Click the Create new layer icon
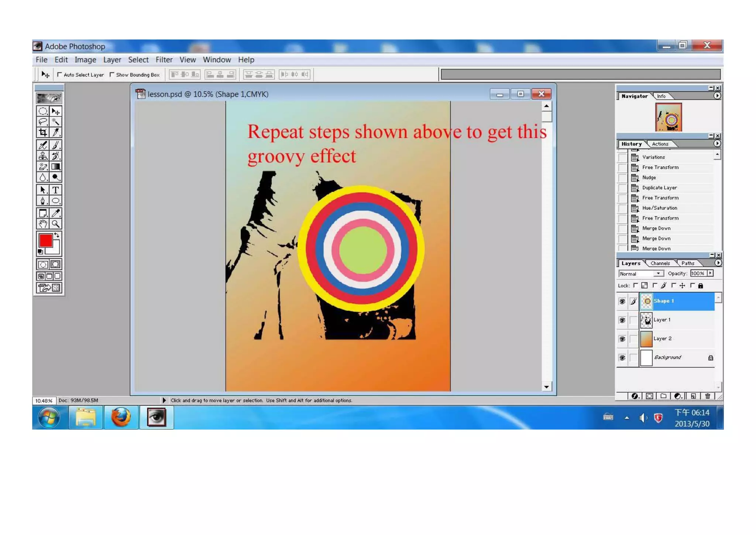Screen dimensions: 756x535 693,396
